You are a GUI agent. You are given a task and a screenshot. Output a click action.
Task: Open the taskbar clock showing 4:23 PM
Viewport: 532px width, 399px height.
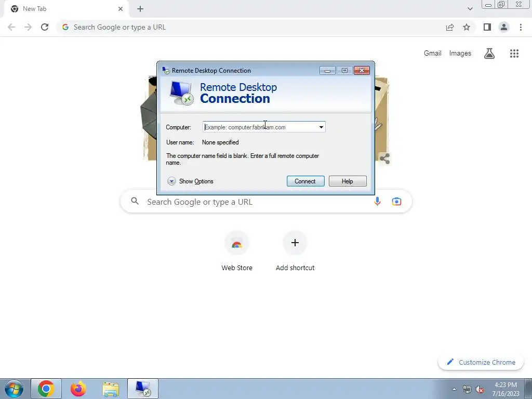pos(506,389)
